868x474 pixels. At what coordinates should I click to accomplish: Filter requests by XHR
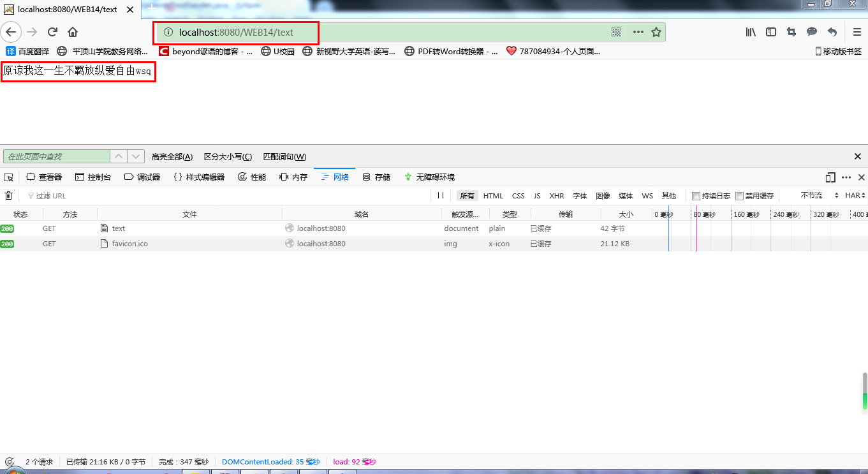[557, 196]
